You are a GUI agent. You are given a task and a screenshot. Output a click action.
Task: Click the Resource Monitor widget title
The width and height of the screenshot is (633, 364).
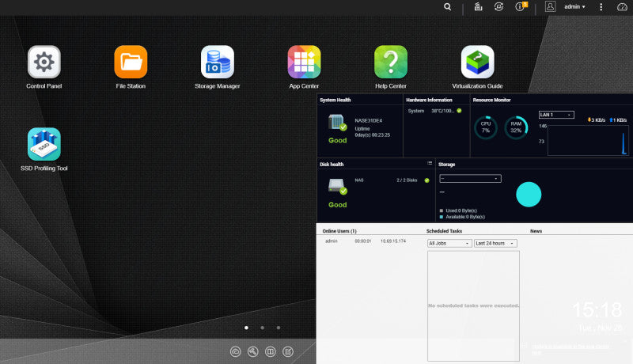[x=491, y=100]
